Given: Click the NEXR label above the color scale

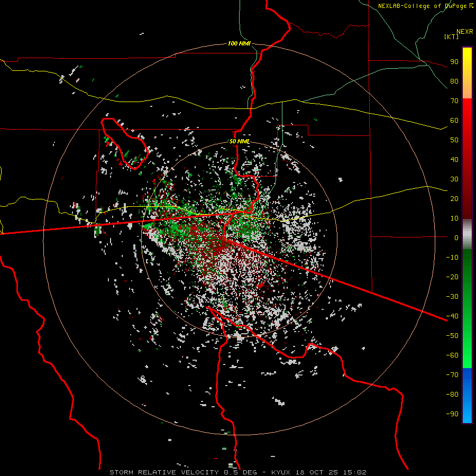Looking at the screenshot, I should pos(465,32).
